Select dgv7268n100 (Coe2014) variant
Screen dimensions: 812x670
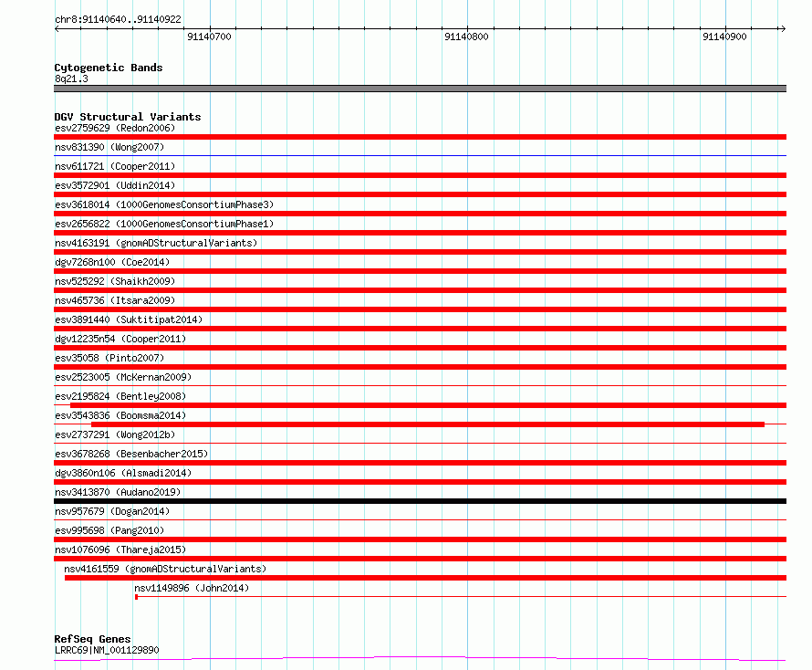(x=112, y=262)
